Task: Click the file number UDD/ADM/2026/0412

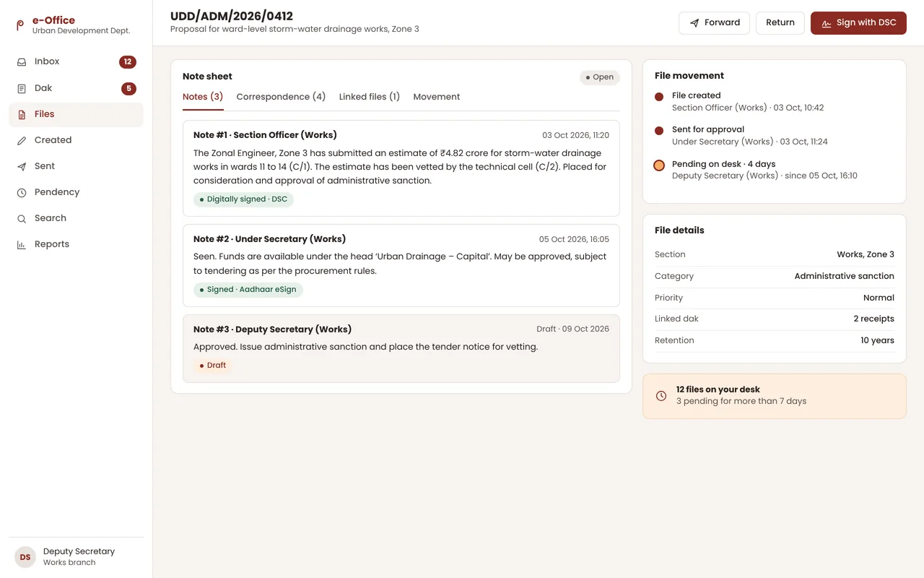Action: (x=232, y=16)
